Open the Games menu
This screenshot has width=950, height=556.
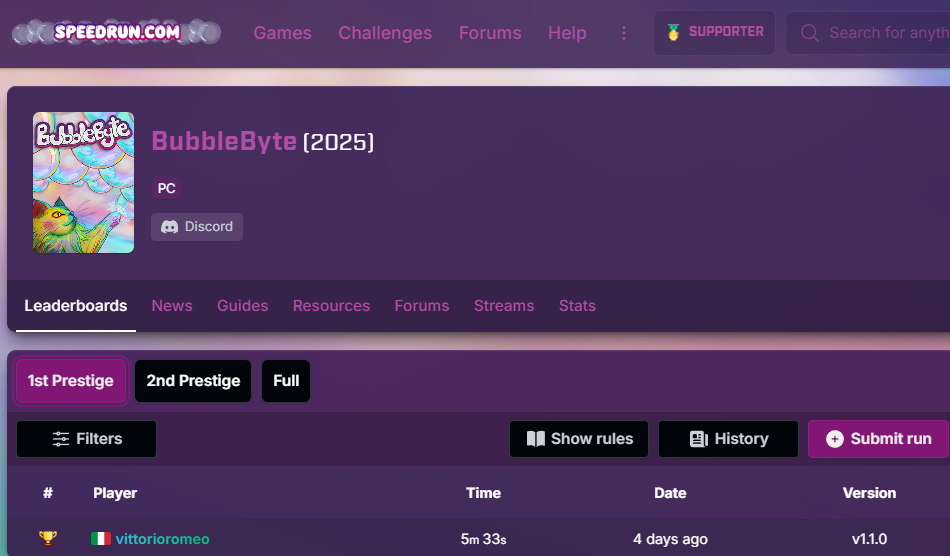pos(282,33)
